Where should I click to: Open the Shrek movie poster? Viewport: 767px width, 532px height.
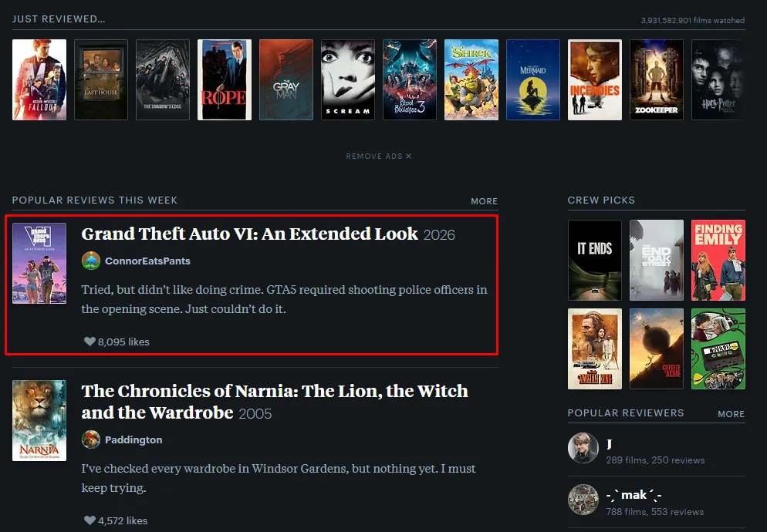coord(471,79)
